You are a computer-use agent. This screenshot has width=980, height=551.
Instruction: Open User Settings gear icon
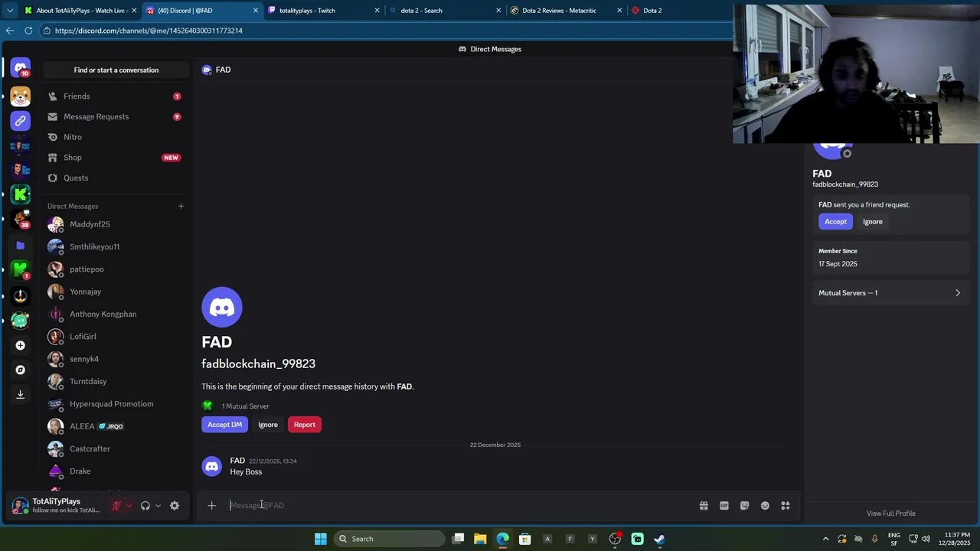click(175, 506)
